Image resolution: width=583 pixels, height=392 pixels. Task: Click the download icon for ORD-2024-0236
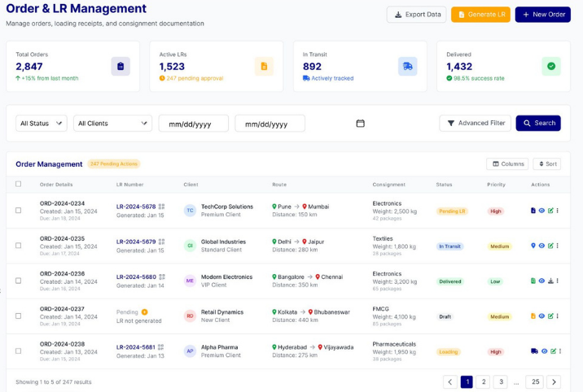pos(551,281)
